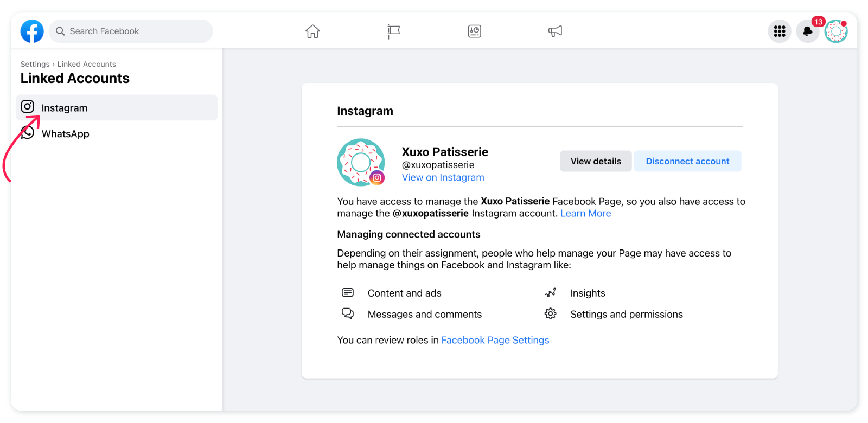Click the Settings breadcrumb
The image size is (868, 423).
35,64
